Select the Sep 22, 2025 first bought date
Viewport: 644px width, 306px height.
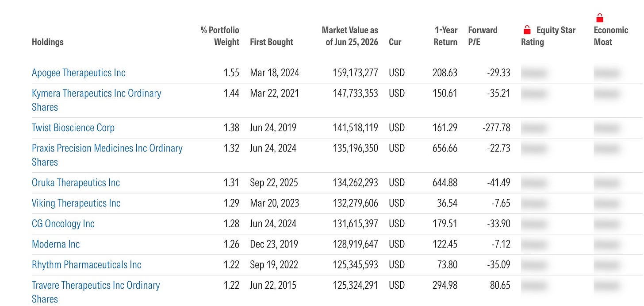click(x=274, y=182)
